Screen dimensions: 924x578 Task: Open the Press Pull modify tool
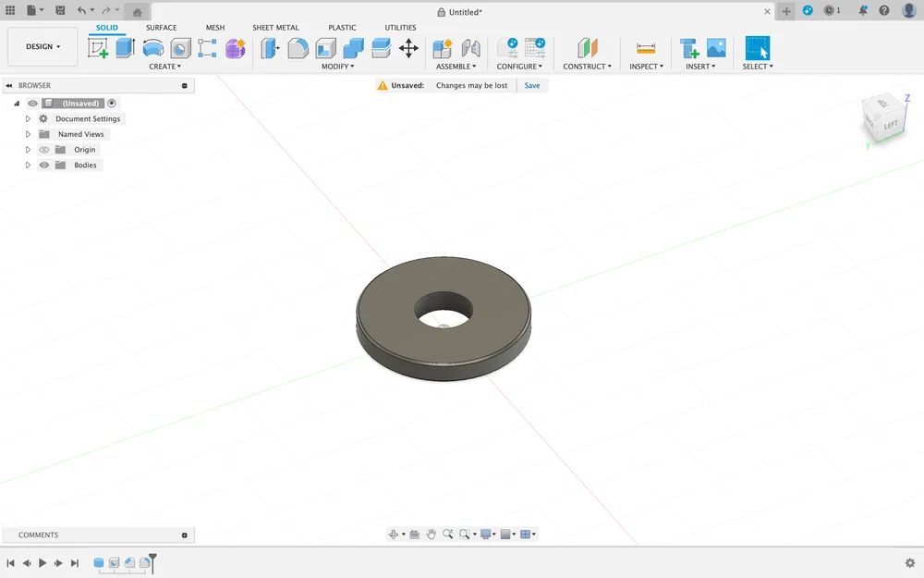click(x=270, y=48)
